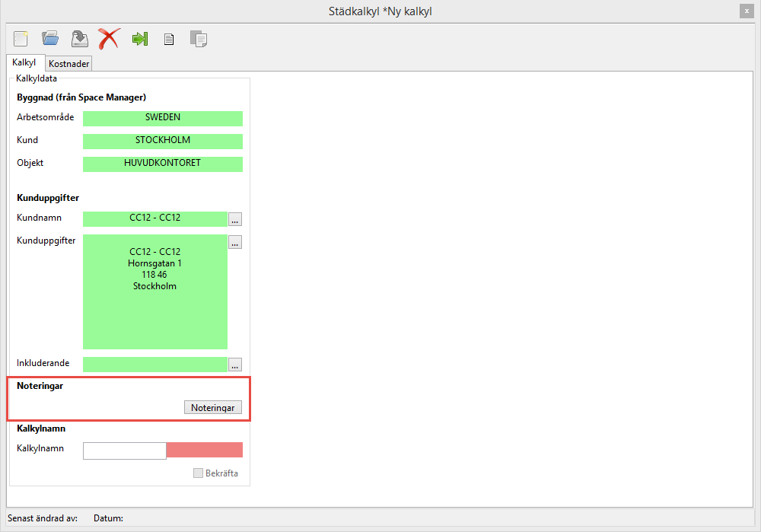Image resolution: width=761 pixels, height=532 pixels.
Task: Click the New calculation toolbar icon
Action: (21, 38)
